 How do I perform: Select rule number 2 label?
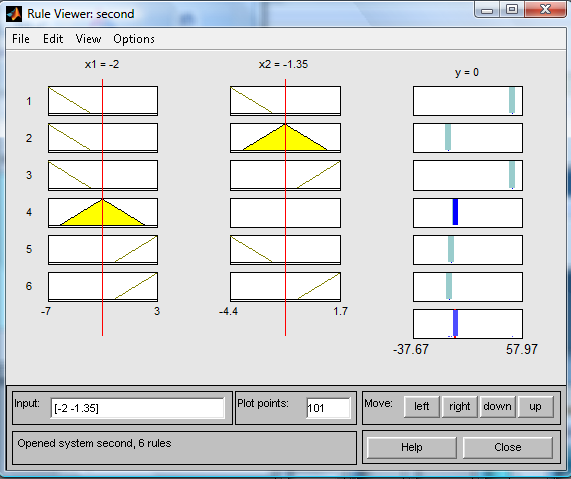(29, 138)
